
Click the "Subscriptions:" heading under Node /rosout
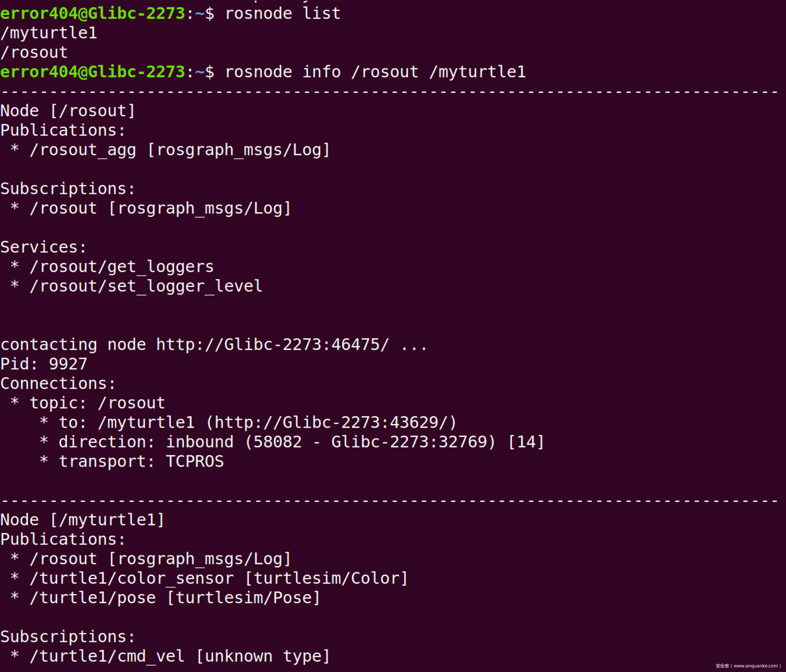click(68, 189)
